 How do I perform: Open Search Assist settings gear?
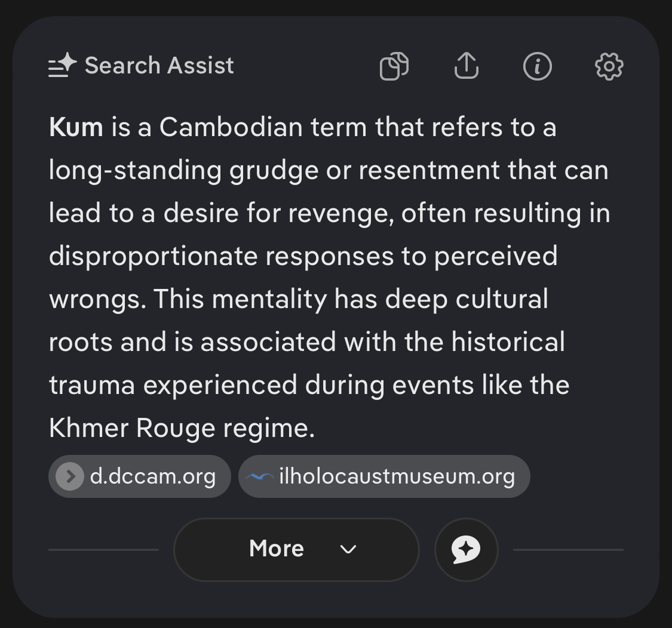(609, 66)
